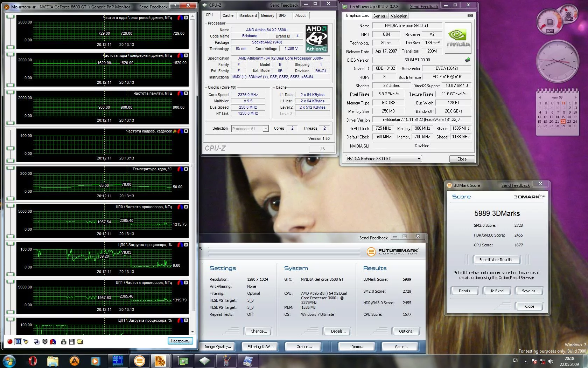Open Filtering & AA settings in 3DMark
The height and width of the screenshot is (368, 588).
(x=260, y=347)
